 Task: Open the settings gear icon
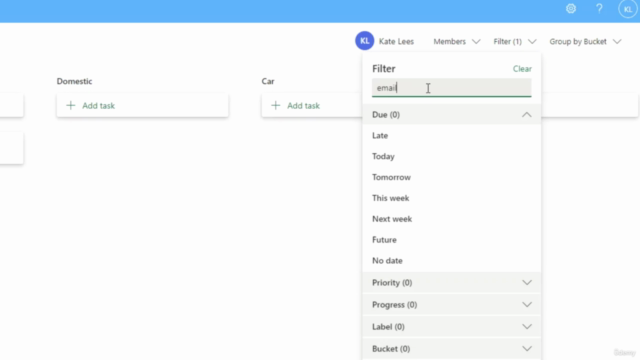[571, 9]
